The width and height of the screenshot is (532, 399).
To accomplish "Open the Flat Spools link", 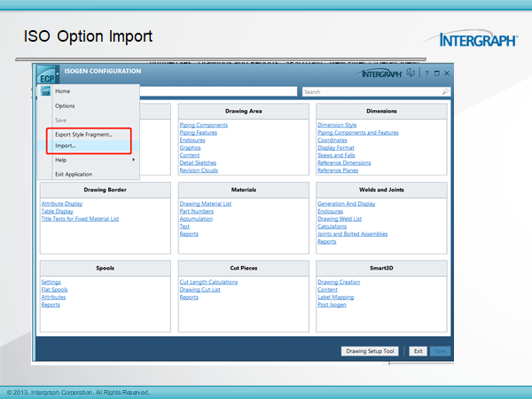I will click(54, 289).
